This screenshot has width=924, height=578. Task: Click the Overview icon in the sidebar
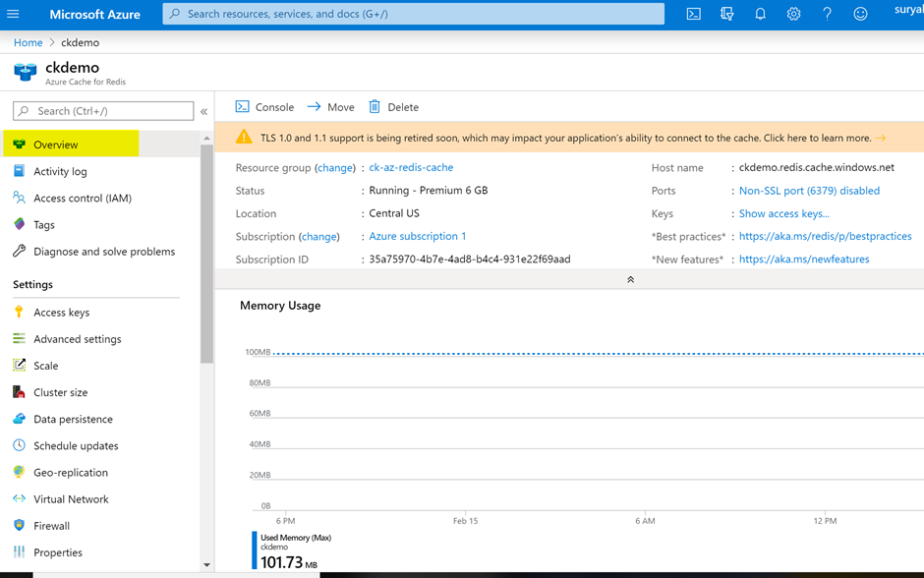tap(20, 144)
